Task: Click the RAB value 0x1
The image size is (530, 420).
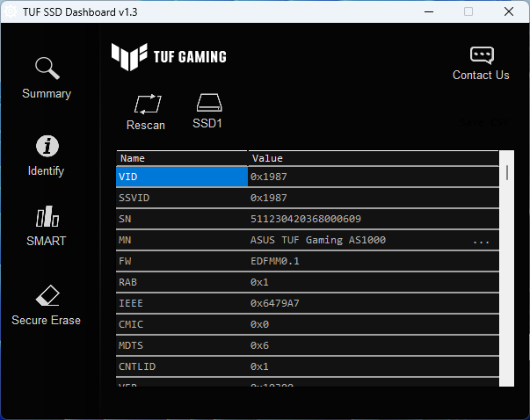Action: (259, 282)
